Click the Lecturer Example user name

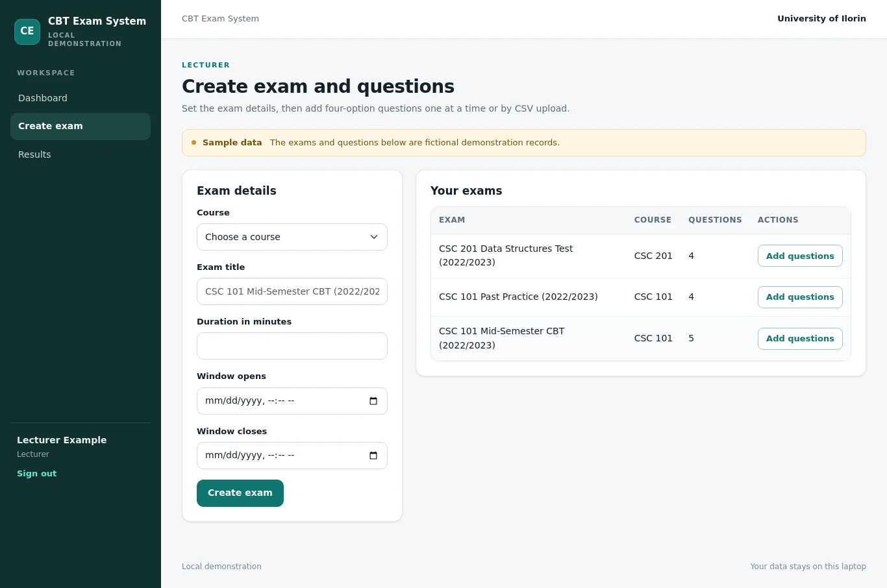point(62,440)
